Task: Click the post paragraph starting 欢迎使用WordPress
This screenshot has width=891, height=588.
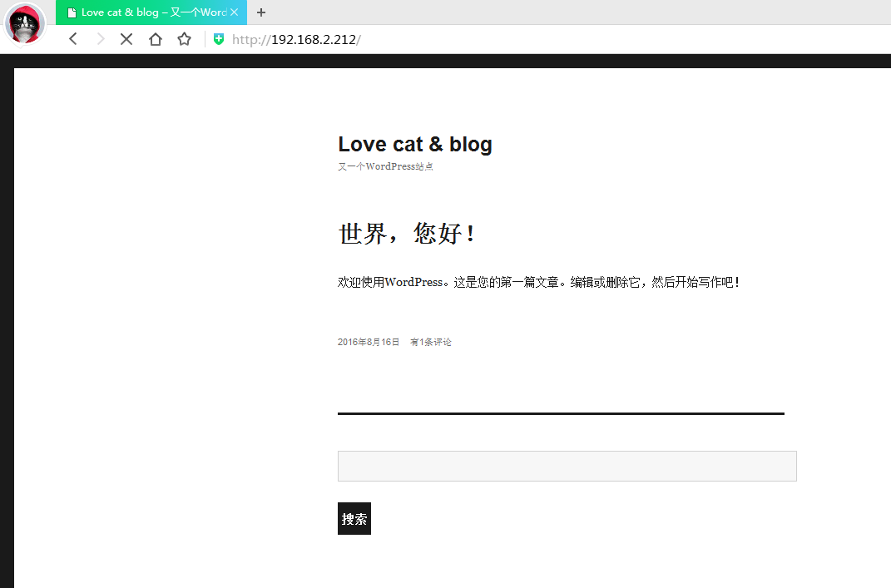Action: (538, 282)
